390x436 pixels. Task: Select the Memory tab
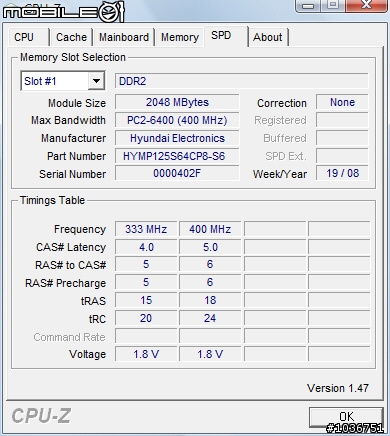pos(180,37)
